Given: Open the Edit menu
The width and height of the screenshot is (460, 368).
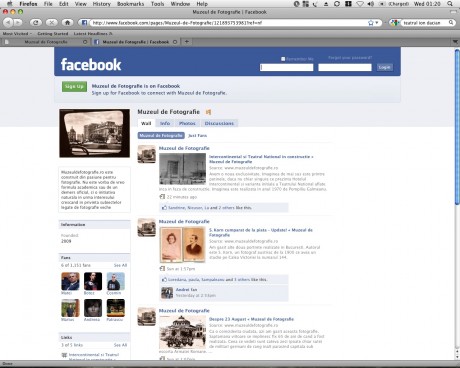Looking at the screenshot, I should (64, 4).
